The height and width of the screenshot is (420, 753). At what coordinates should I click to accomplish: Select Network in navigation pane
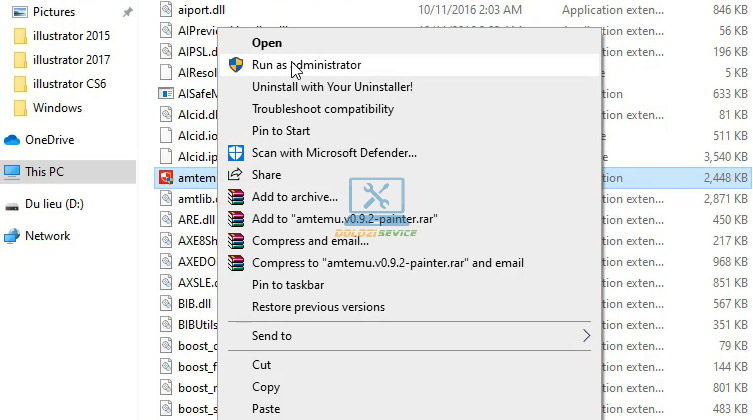pos(48,236)
